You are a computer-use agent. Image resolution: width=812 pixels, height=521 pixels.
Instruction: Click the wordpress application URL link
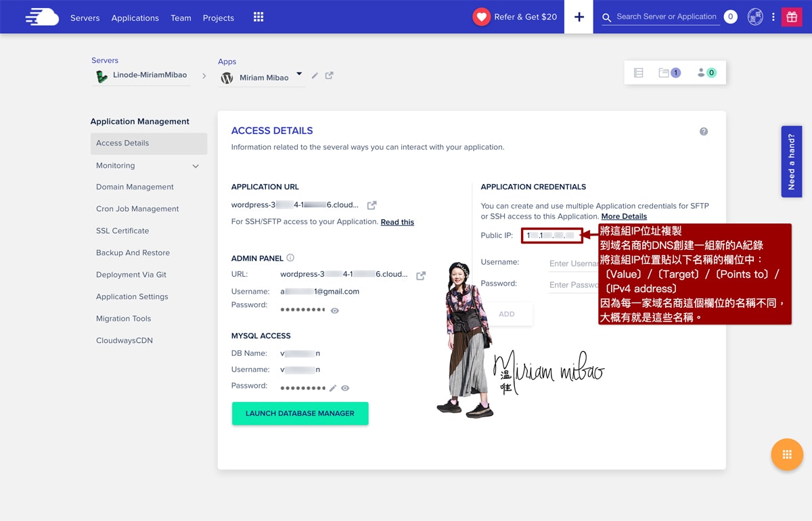click(x=295, y=205)
